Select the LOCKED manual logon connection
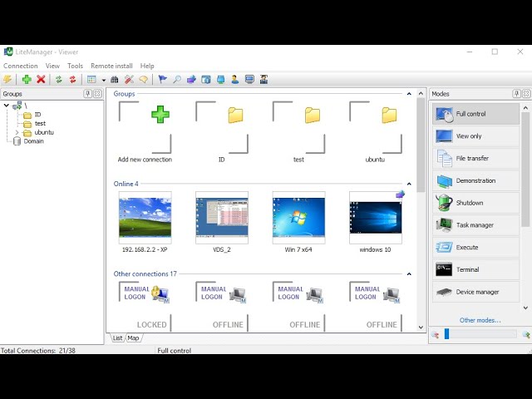Viewport: 532px width, 399px height. point(145,307)
